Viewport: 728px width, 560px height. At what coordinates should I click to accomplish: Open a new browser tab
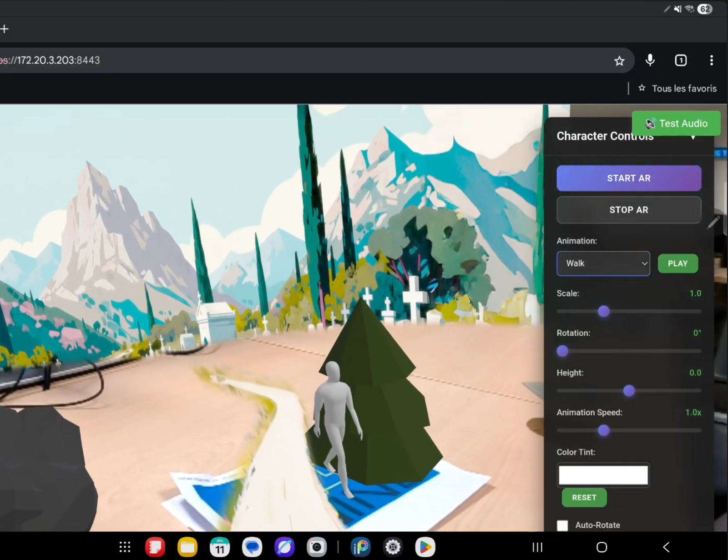click(5, 29)
